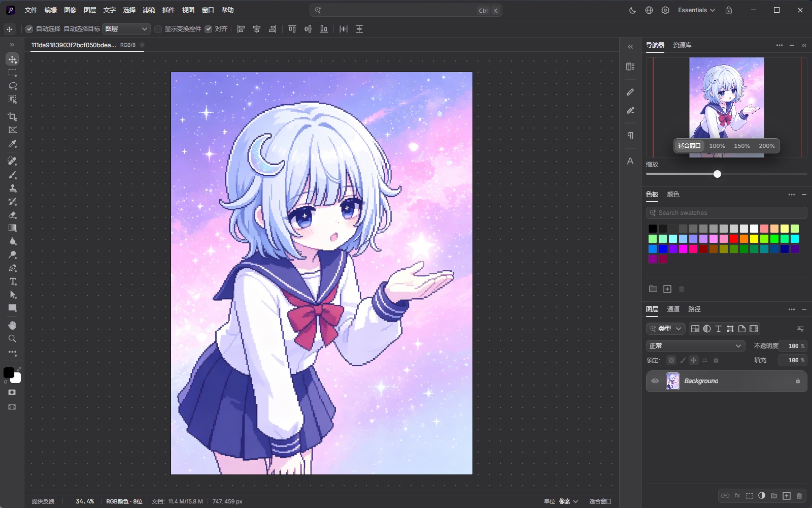Click the add new layer icon
This screenshot has width=812, height=508.
pyautogui.click(x=787, y=496)
